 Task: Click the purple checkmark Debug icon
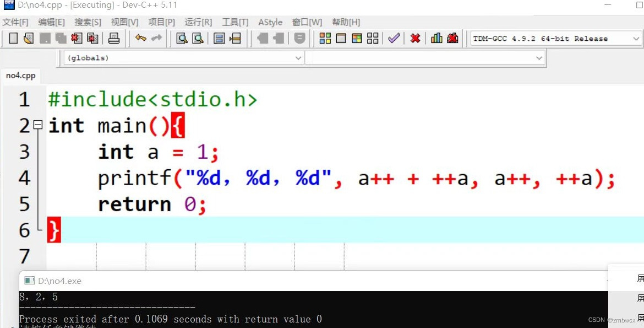click(394, 38)
